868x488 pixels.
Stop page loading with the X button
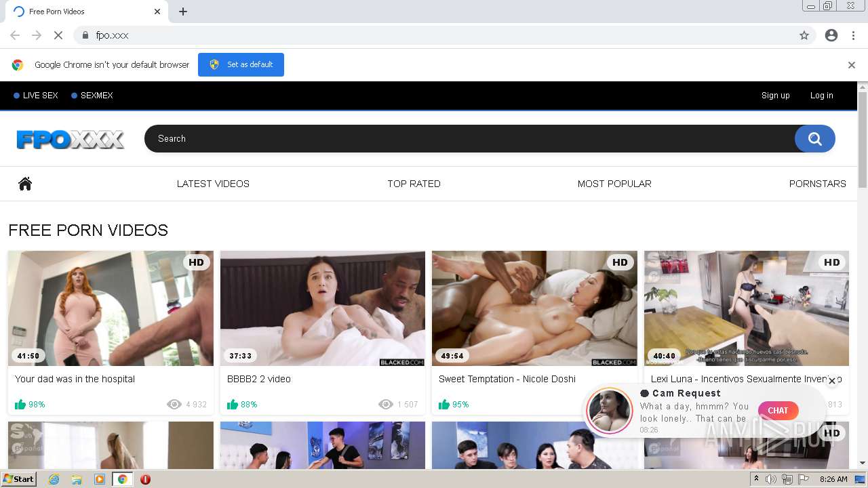coord(58,35)
